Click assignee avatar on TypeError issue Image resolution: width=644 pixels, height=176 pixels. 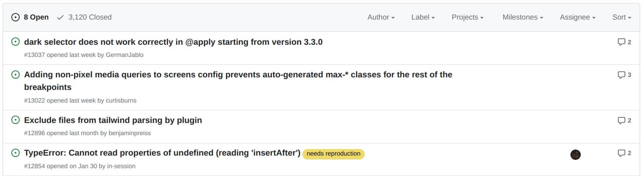click(576, 154)
